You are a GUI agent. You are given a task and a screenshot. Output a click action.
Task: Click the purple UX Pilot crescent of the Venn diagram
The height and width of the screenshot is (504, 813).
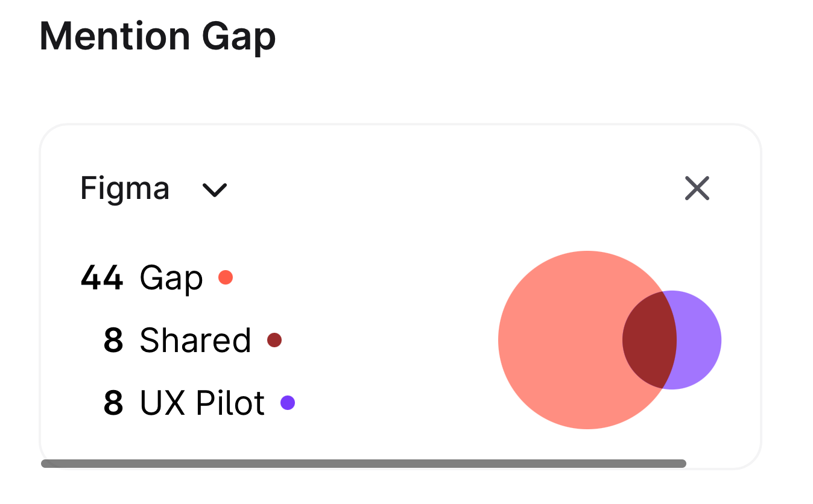pyautogui.click(x=698, y=340)
